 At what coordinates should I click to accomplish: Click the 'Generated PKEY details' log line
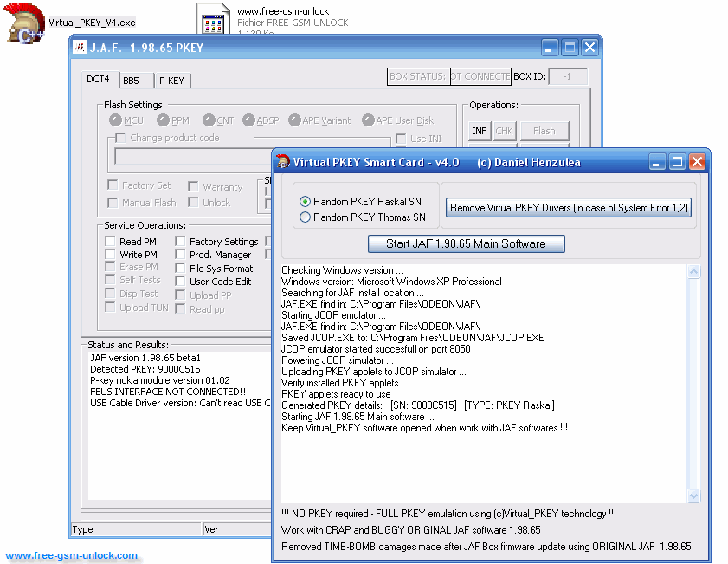[418, 405]
